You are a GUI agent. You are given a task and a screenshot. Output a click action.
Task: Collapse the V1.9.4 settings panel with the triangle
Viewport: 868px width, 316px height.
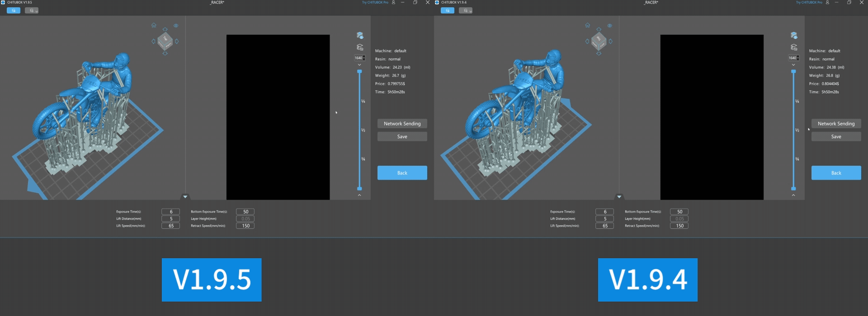[619, 197]
